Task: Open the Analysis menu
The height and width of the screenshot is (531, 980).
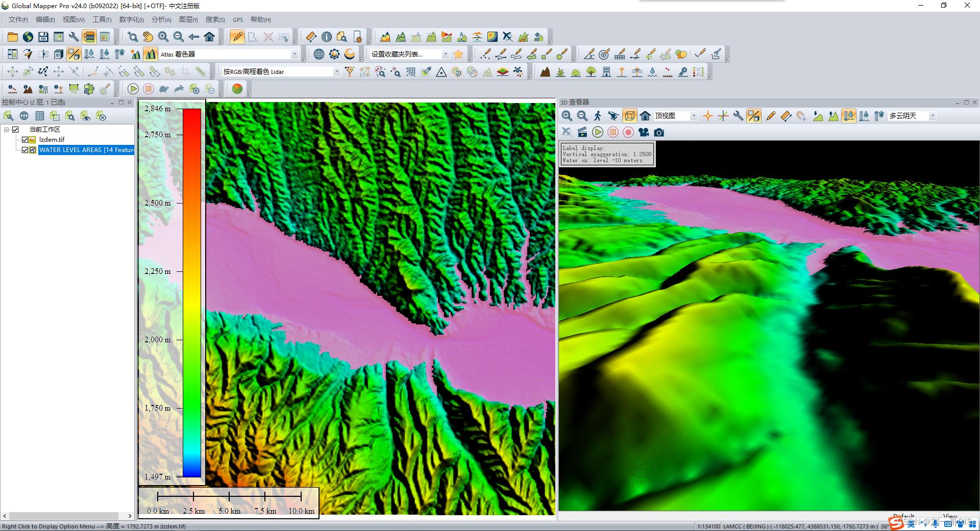Action: 161,20
